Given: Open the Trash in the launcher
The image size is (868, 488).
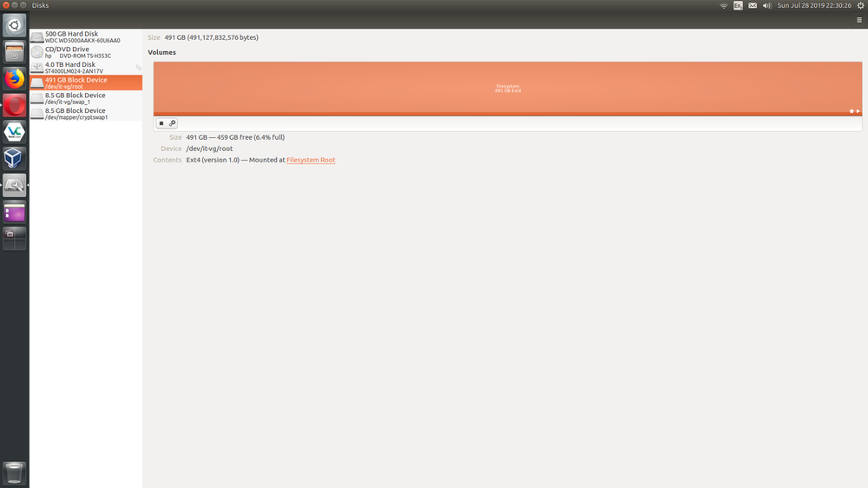Looking at the screenshot, I should coord(15,472).
